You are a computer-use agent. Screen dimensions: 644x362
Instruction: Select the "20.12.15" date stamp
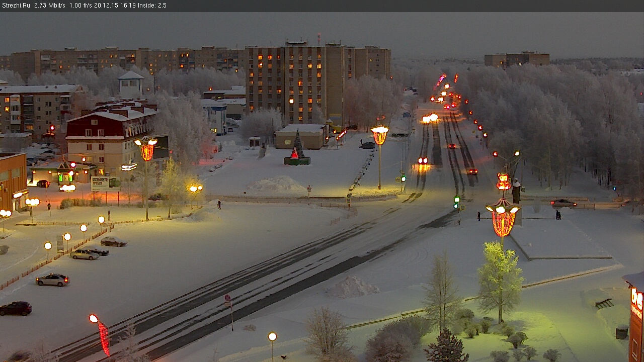point(106,6)
